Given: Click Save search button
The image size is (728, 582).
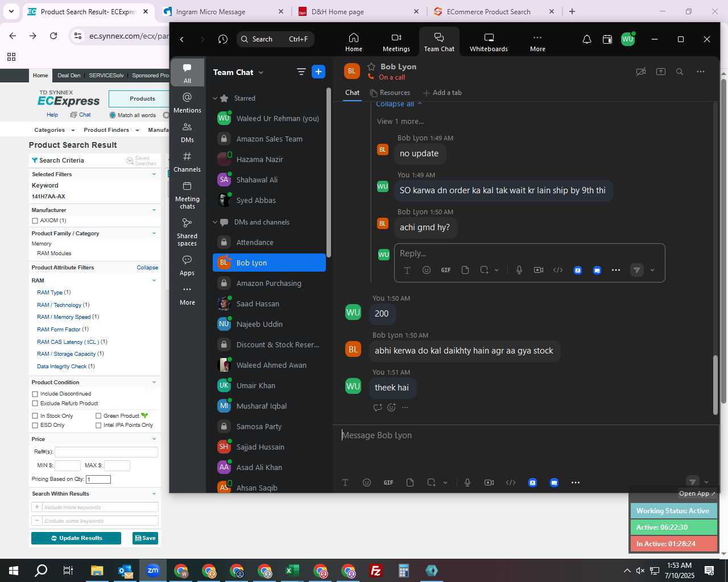Looking at the screenshot, I should (x=145, y=538).
